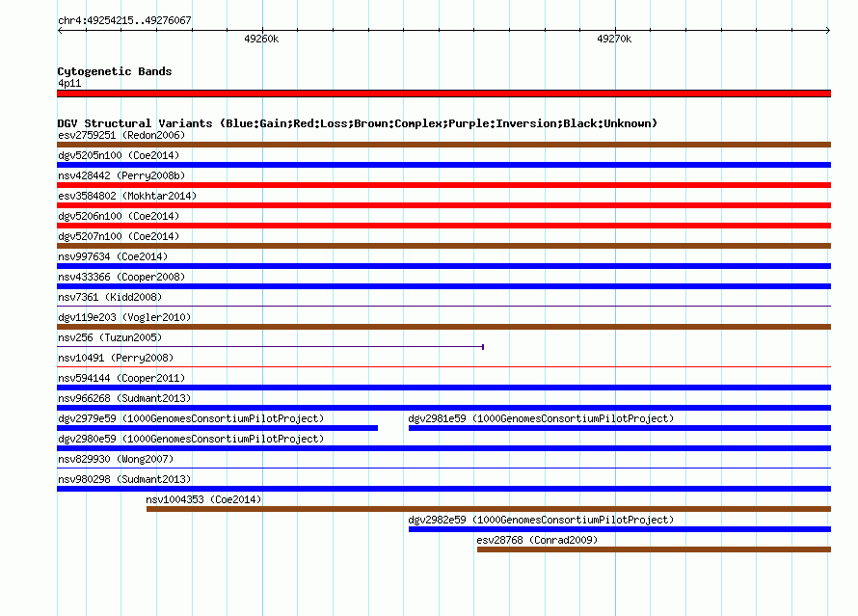Click the blue dgv2980e59 gain bar

click(443, 448)
